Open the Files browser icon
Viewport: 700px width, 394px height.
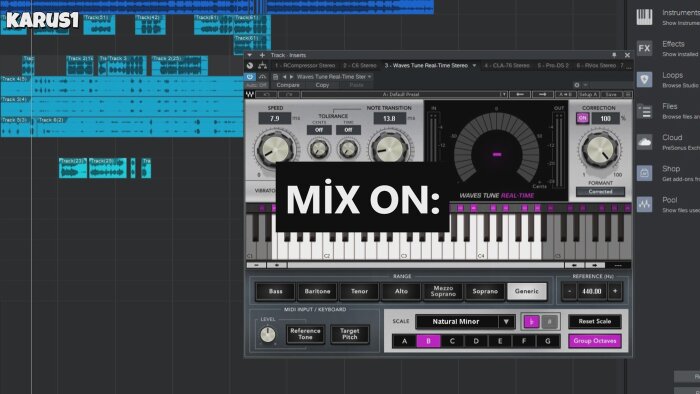tap(644, 111)
